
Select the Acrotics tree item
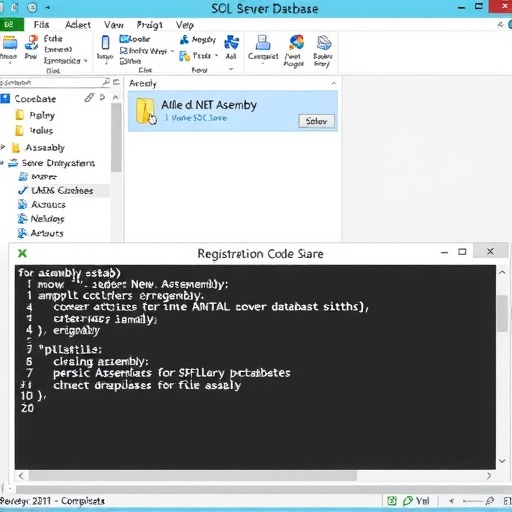pos(42,204)
